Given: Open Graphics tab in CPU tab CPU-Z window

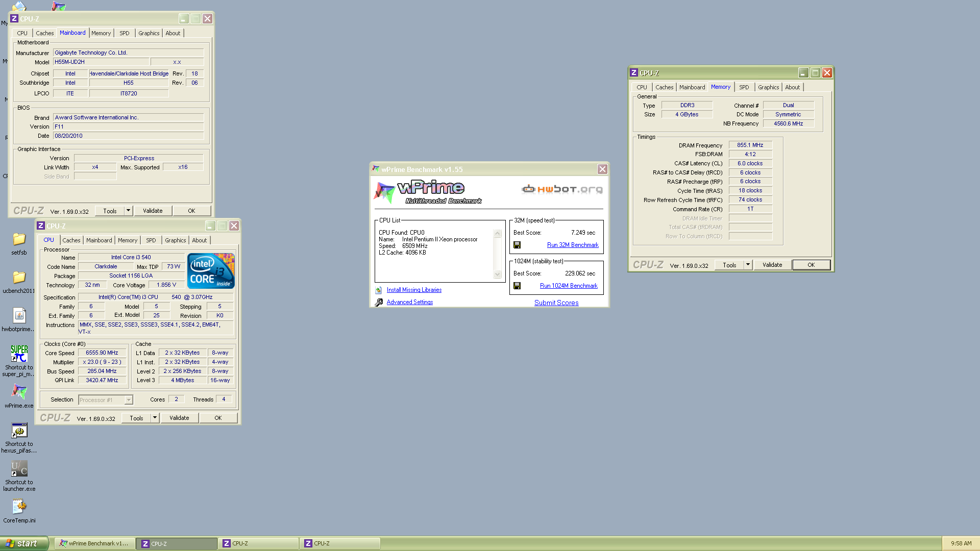Looking at the screenshot, I should (176, 240).
